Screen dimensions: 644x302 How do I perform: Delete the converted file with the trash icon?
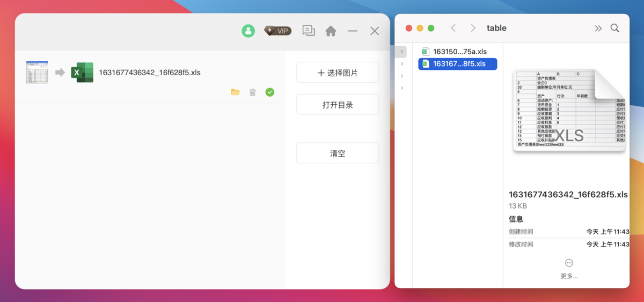click(253, 92)
